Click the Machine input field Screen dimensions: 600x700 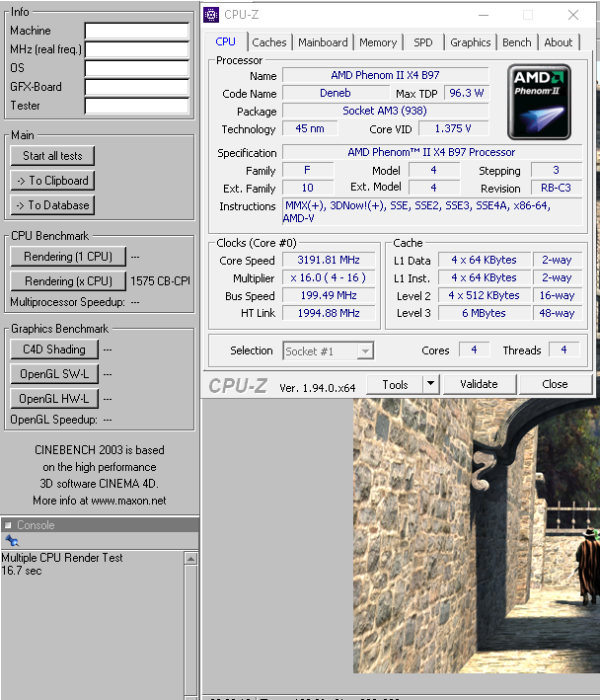(137, 31)
